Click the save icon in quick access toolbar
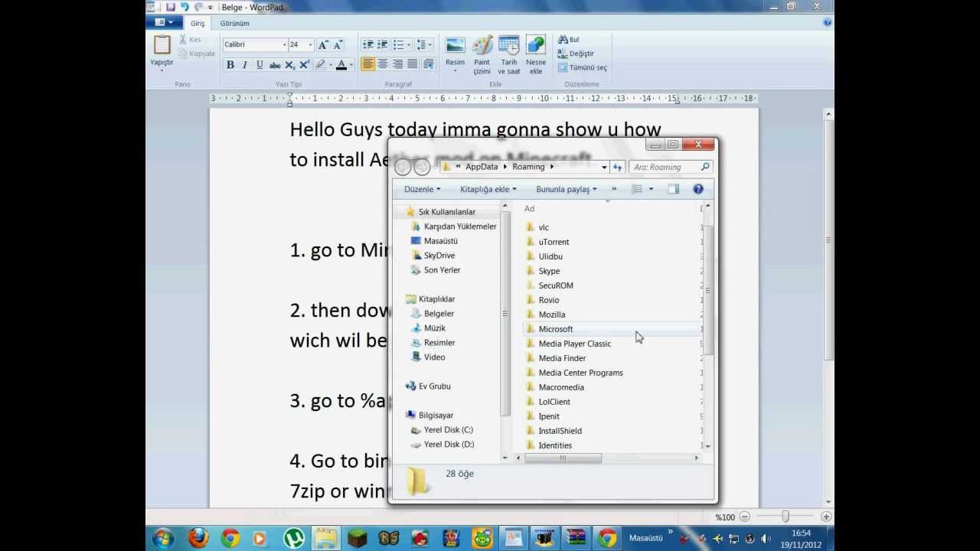Image resolution: width=980 pixels, height=551 pixels. click(x=170, y=7)
